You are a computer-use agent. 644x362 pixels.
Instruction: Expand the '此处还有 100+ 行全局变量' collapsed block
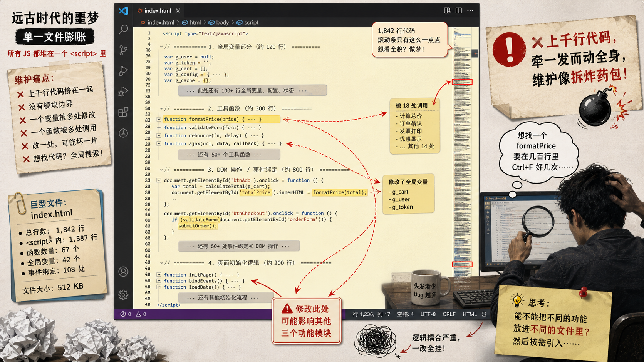252,90
